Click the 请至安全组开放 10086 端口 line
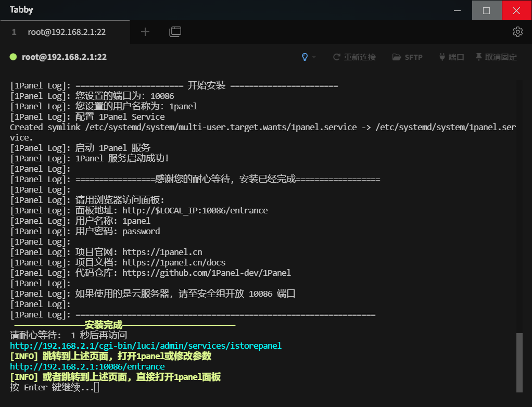This screenshot has height=407, width=532. coord(153,294)
